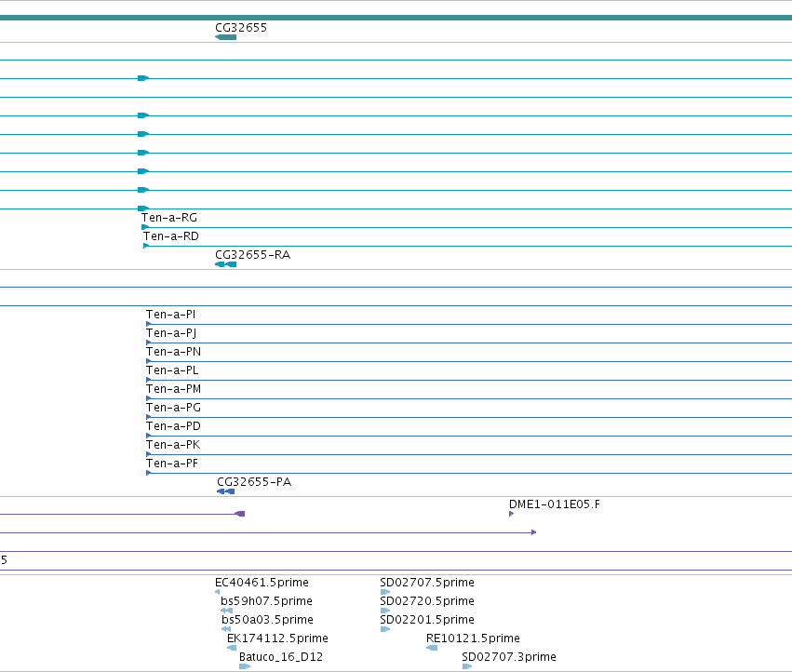
Task: Click the dark teal bar spanning the top
Action: tap(396, 18)
